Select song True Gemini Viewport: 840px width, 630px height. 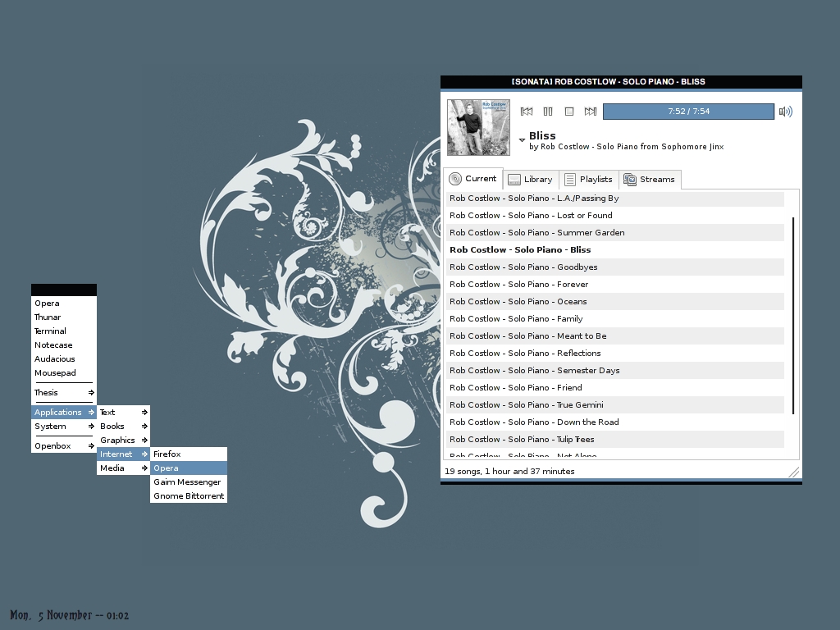615,405
